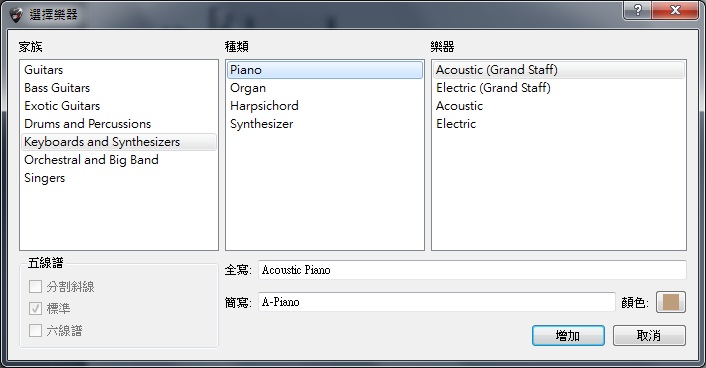Select Orchestral and Big Band family
The image size is (706, 368).
(x=119, y=160)
